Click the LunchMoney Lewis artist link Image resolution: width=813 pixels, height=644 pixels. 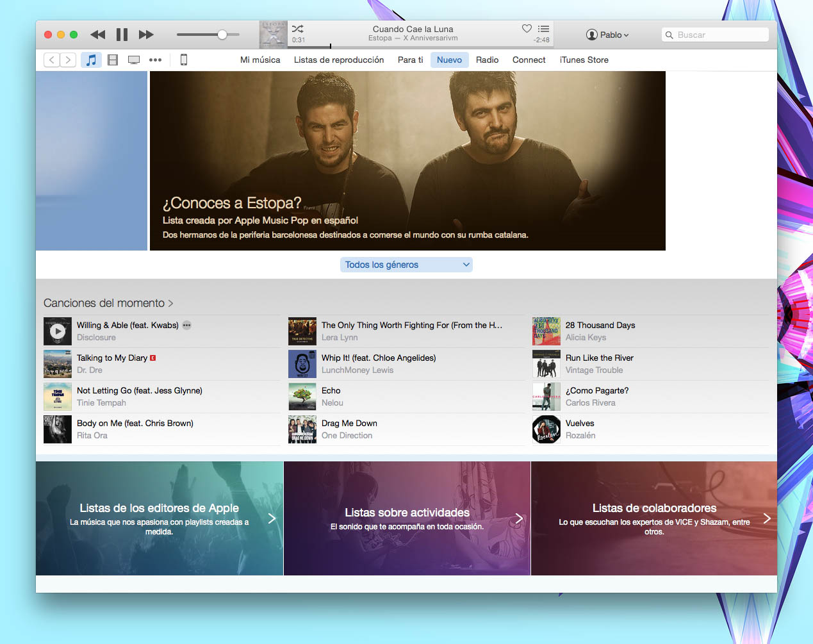coord(357,370)
